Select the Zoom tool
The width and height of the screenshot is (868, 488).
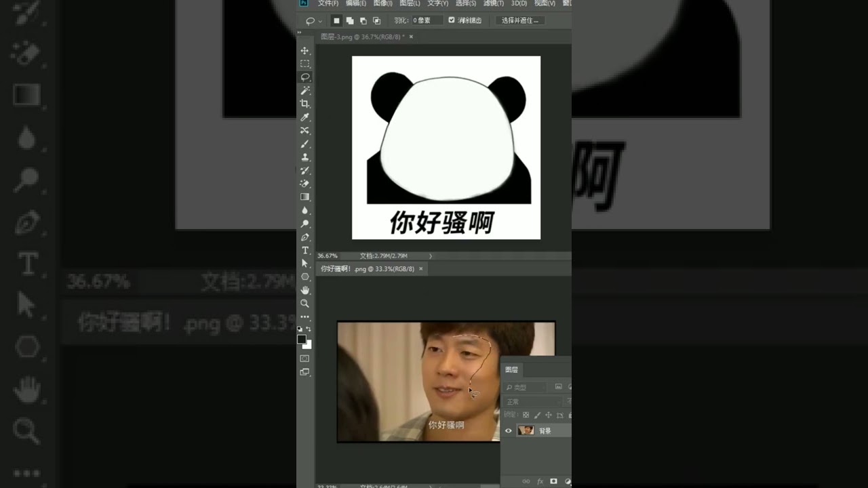pos(305,303)
